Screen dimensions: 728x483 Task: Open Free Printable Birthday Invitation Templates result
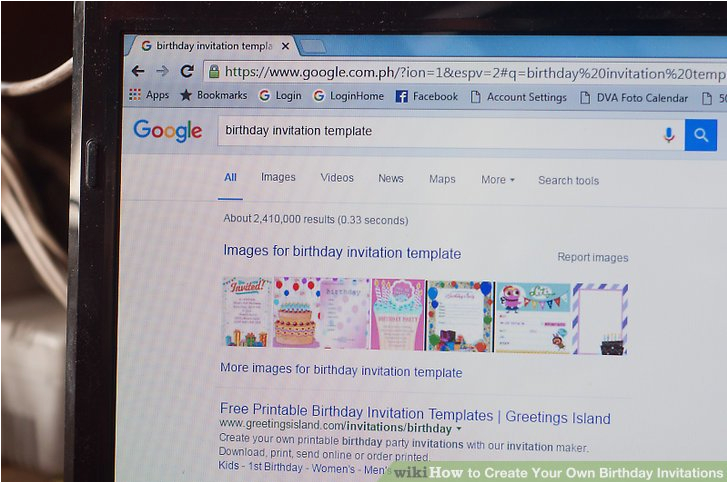pyautogui.click(x=415, y=413)
